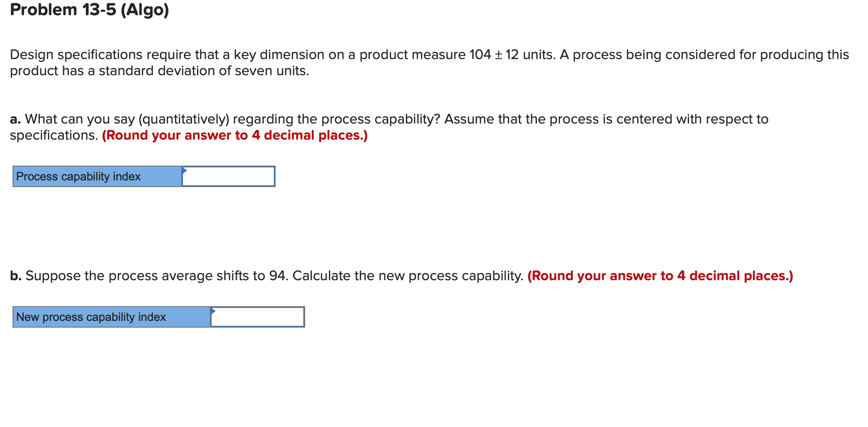Click the New process capability index input field
Viewport: 868px width, 427px height.
258,317
